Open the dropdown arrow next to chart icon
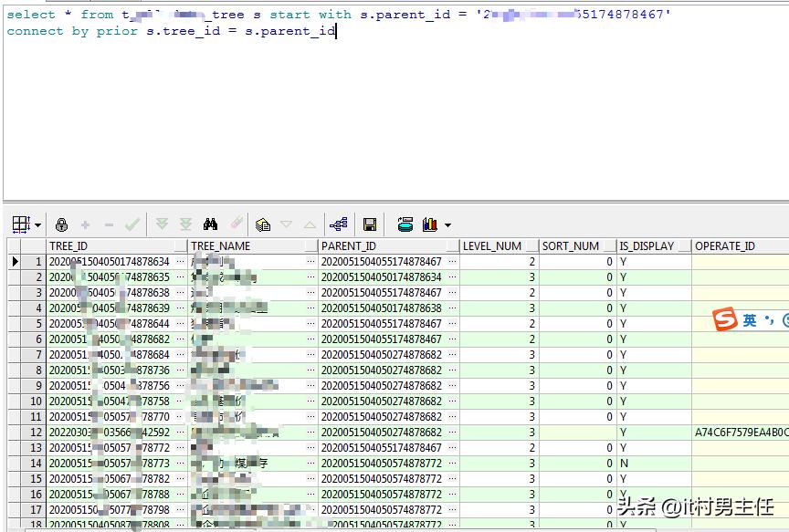789x532 pixels. 447,224
